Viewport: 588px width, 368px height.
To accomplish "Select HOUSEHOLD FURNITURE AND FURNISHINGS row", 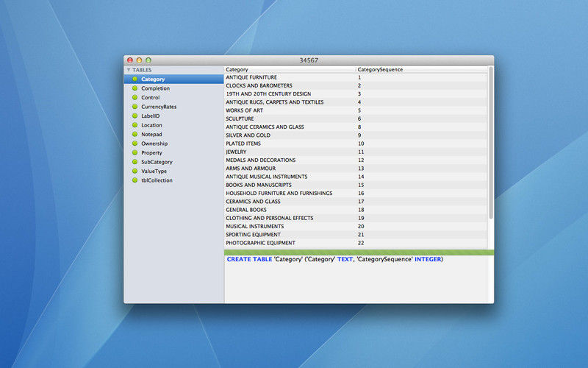I will (356, 193).
